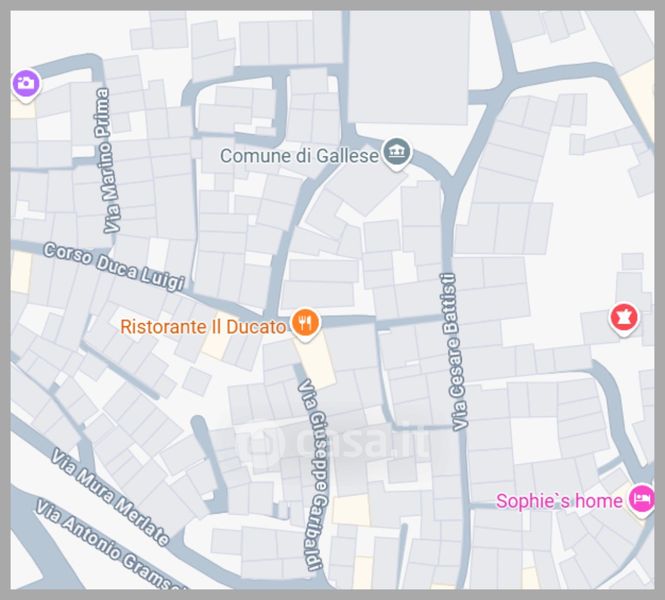
Task: Open the Comune di Gallese text label
Action: [299, 156]
